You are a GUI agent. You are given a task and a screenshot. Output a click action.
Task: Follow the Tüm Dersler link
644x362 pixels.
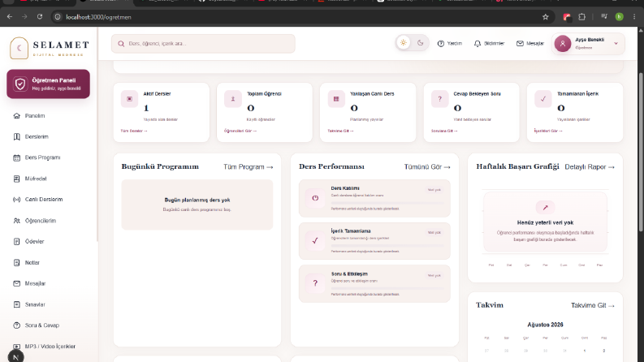coord(134,131)
